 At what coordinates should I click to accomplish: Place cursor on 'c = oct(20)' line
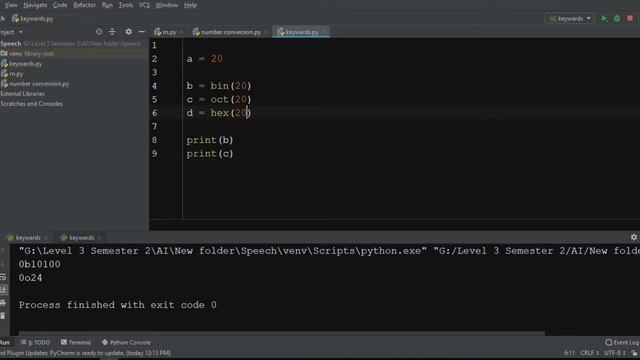point(219,99)
